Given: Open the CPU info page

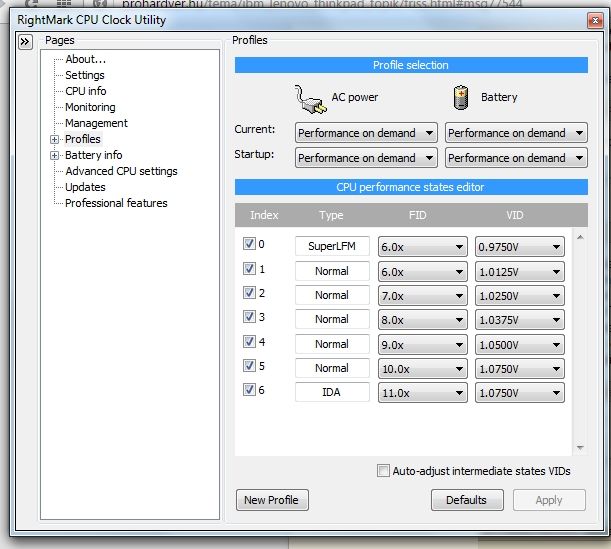Looking at the screenshot, I should (85, 91).
